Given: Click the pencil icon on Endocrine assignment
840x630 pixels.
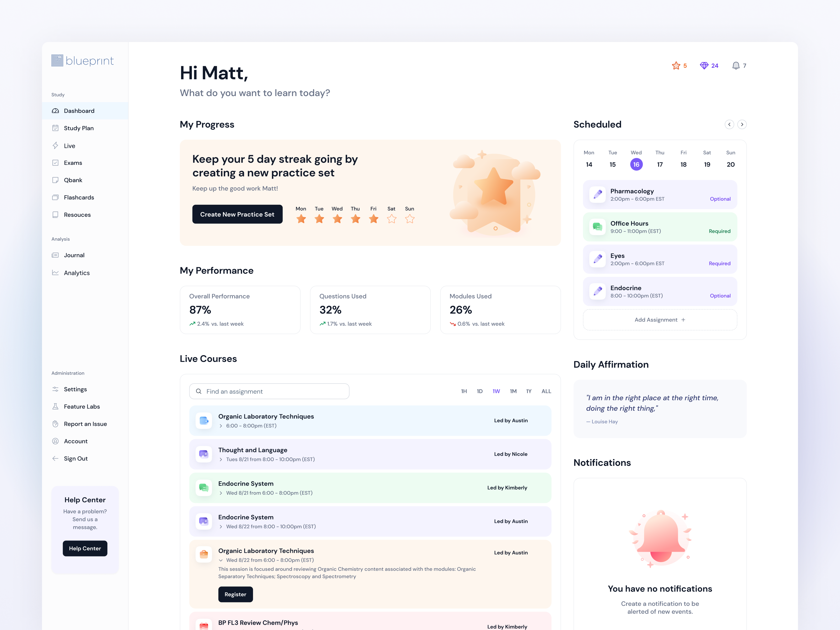Looking at the screenshot, I should (x=597, y=291).
